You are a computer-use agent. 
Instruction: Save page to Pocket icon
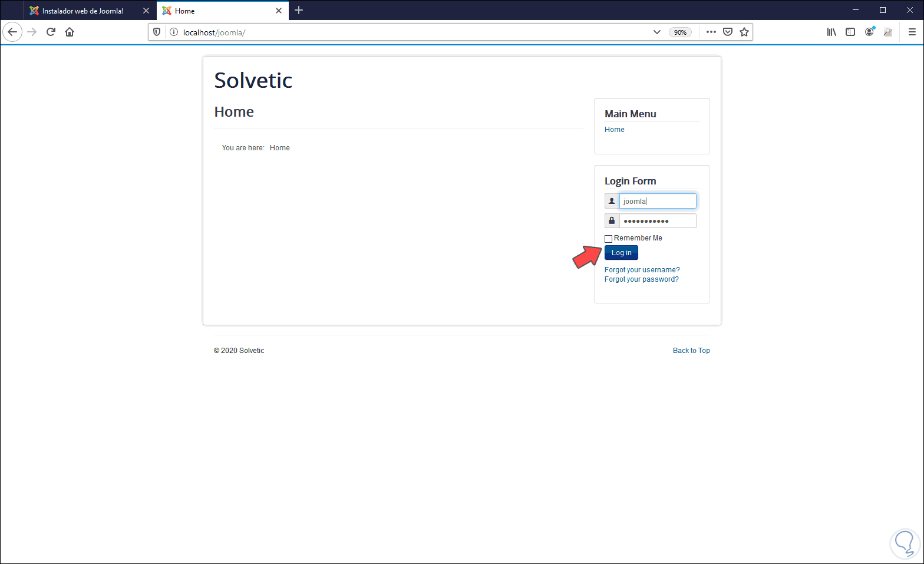pyautogui.click(x=728, y=32)
